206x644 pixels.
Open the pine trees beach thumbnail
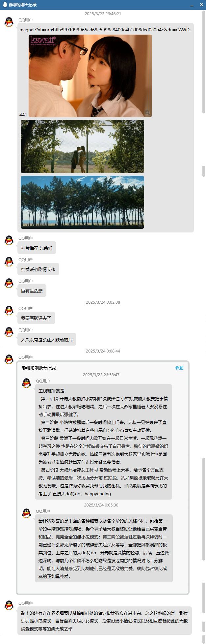(82, 202)
